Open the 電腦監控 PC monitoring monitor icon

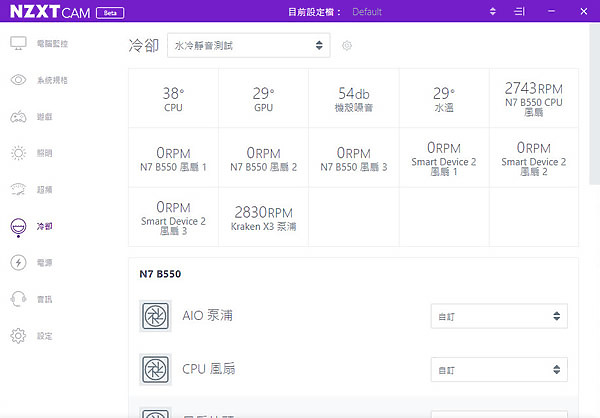pos(18,43)
